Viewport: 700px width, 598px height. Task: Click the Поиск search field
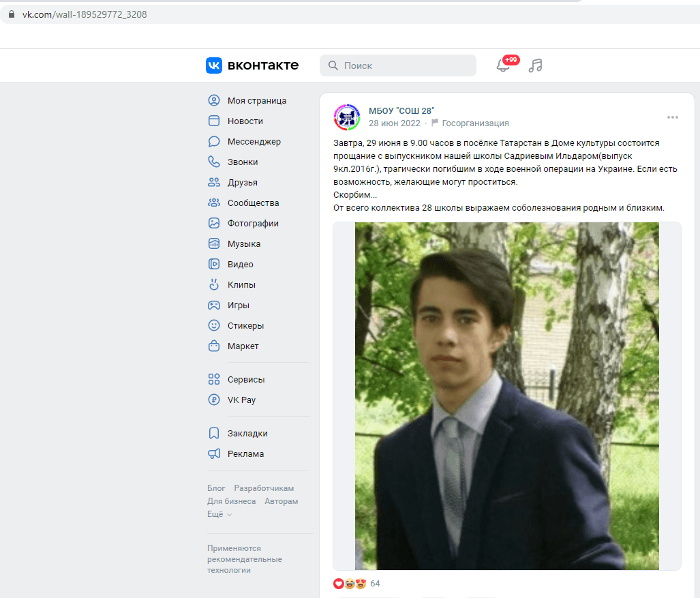click(x=398, y=65)
